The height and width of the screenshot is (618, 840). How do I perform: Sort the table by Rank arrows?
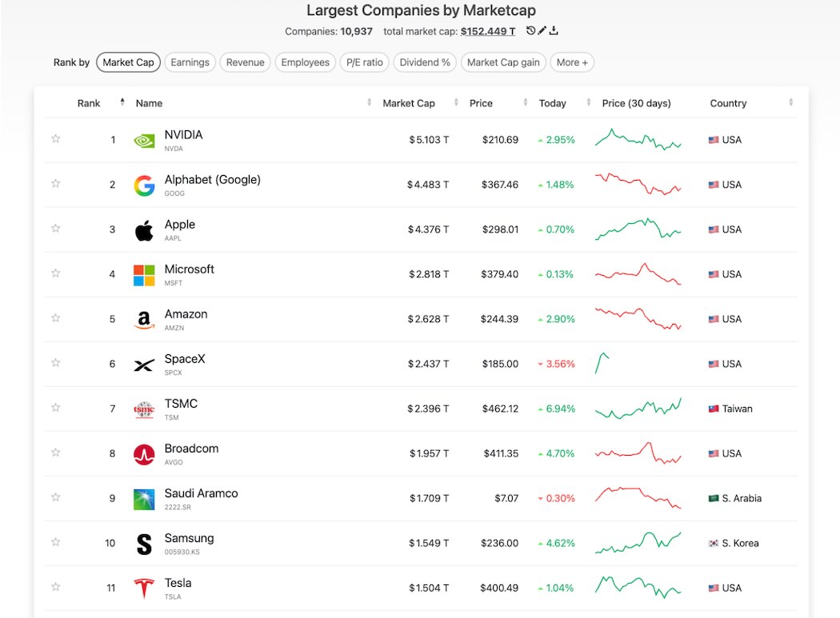click(122, 102)
